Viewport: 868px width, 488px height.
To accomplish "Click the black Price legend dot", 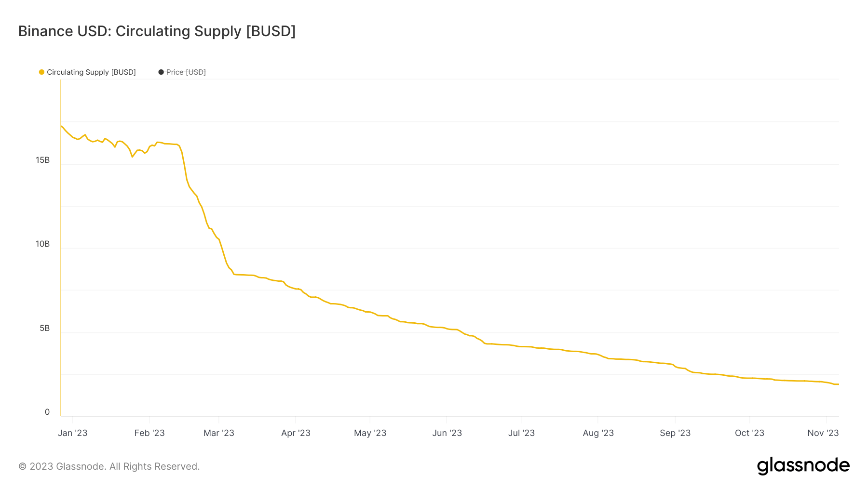I will pyautogui.click(x=161, y=72).
